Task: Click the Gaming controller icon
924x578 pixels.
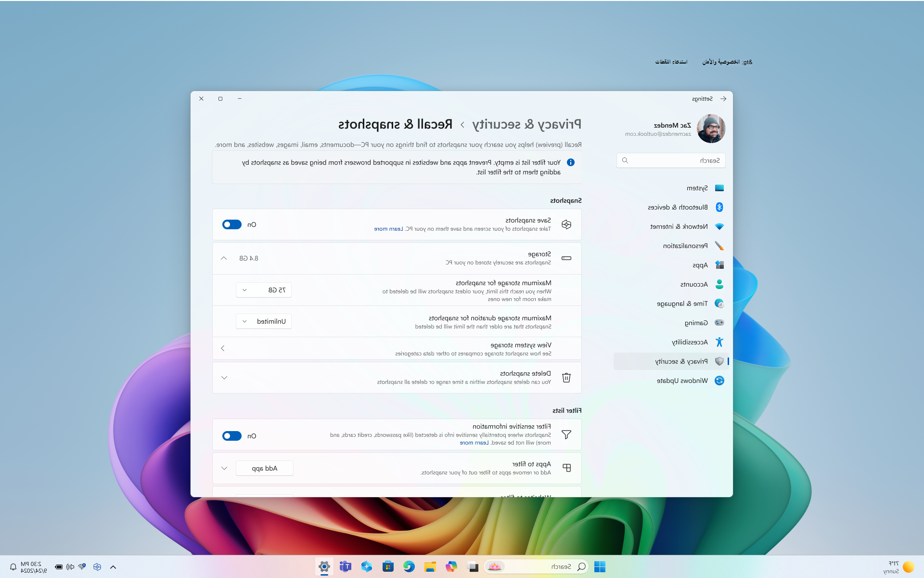Action: tap(719, 323)
